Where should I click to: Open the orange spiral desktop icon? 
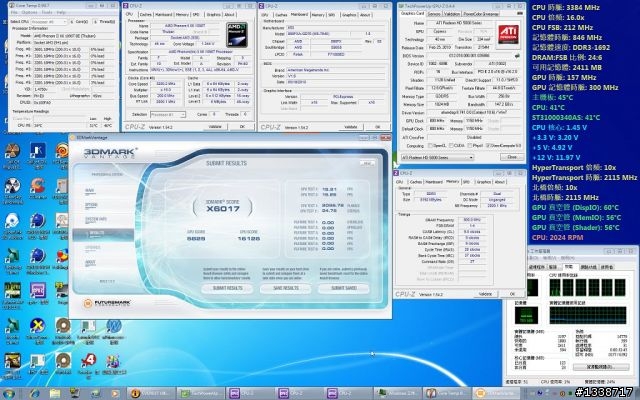62,150
